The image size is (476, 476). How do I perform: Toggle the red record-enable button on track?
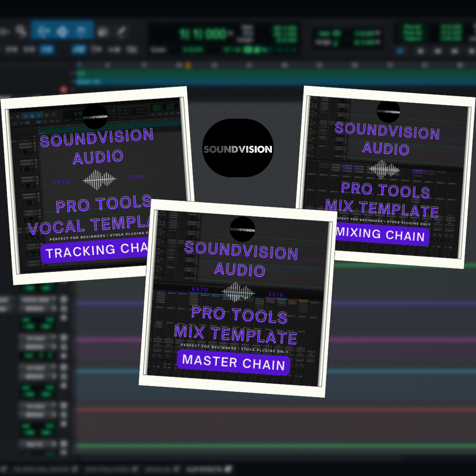pyautogui.click(x=64, y=89)
